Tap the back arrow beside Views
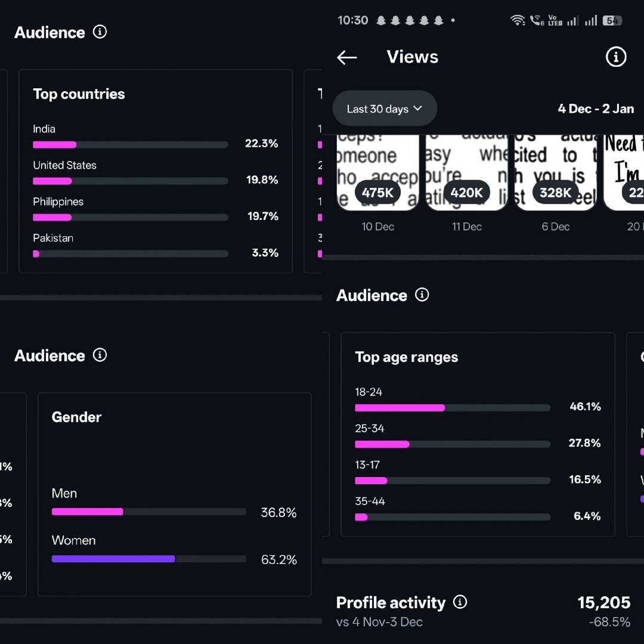The image size is (644, 644). coord(347,57)
